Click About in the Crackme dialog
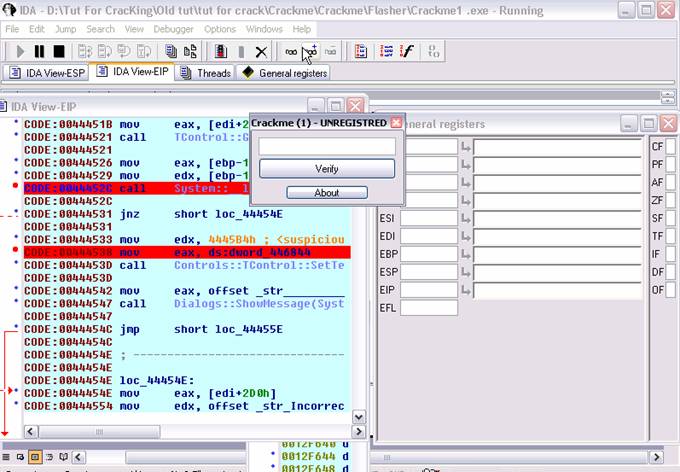This screenshot has height=472, width=680. tap(327, 193)
